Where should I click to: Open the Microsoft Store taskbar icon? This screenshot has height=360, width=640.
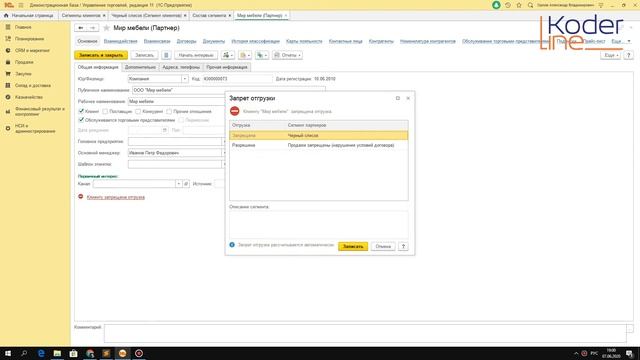[73, 353]
